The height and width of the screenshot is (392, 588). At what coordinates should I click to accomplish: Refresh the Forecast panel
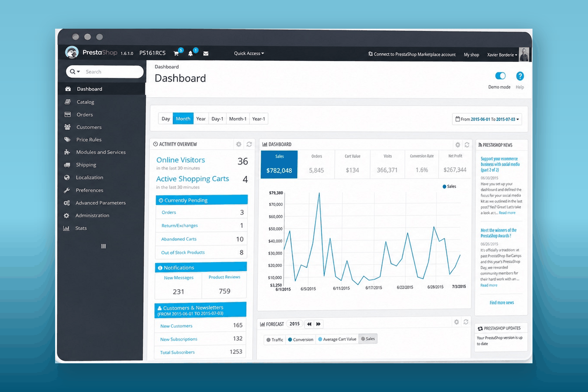466,322
